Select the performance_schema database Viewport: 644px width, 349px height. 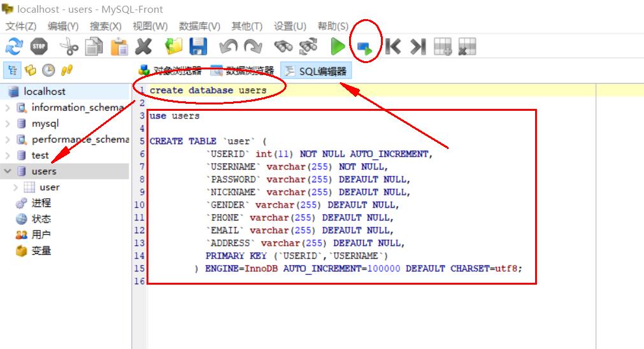80,139
